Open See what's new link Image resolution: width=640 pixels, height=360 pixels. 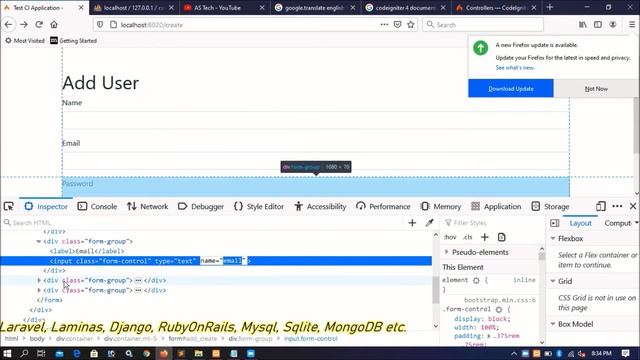(515, 68)
